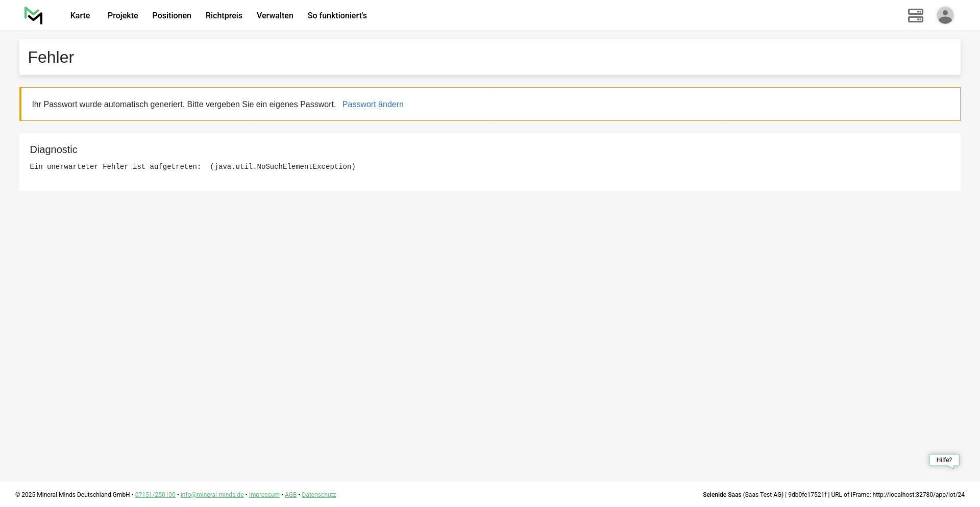The width and height of the screenshot is (980, 507).
Task: Open the So funktioniert's page
Action: click(x=337, y=16)
